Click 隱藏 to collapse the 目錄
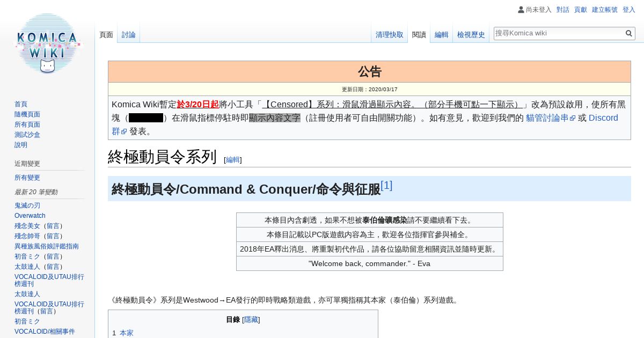The image size is (644, 338). pyautogui.click(x=251, y=320)
